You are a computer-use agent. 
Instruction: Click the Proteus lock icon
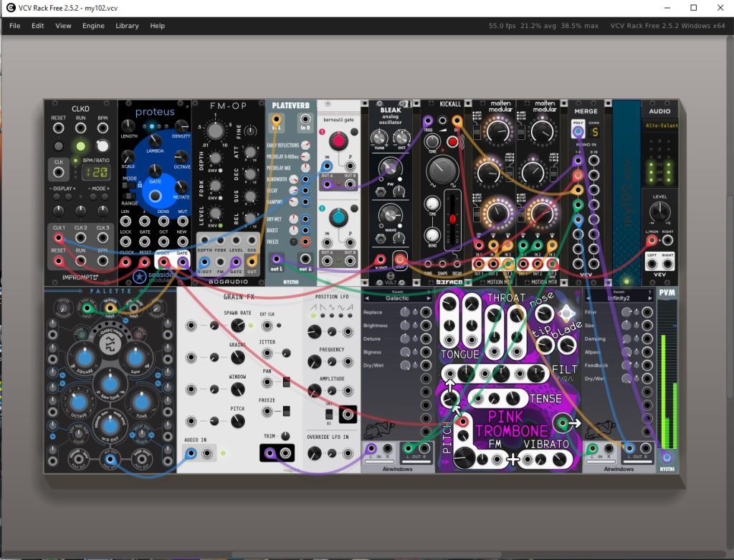140,184
